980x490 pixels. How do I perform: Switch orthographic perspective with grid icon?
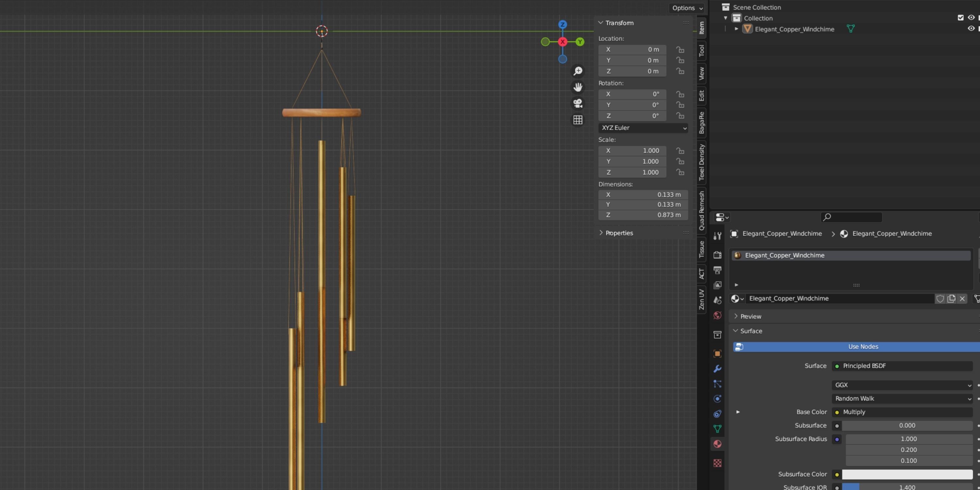click(x=578, y=120)
